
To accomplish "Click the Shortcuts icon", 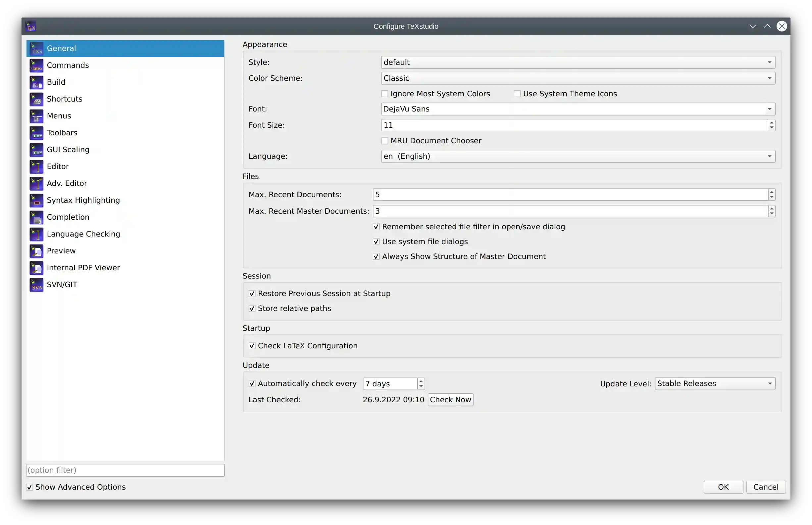I will (36, 99).
